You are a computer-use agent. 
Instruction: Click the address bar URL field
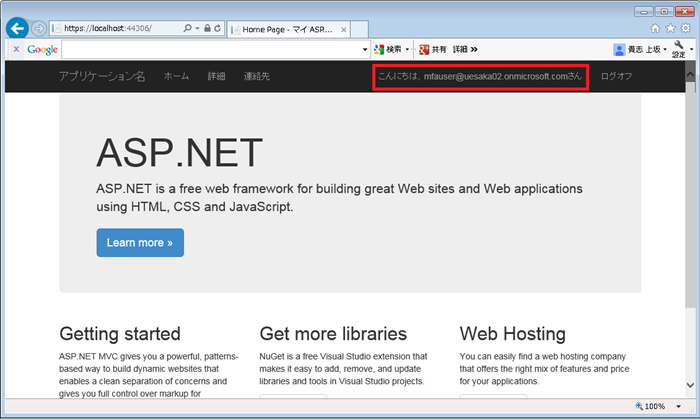pos(116,28)
